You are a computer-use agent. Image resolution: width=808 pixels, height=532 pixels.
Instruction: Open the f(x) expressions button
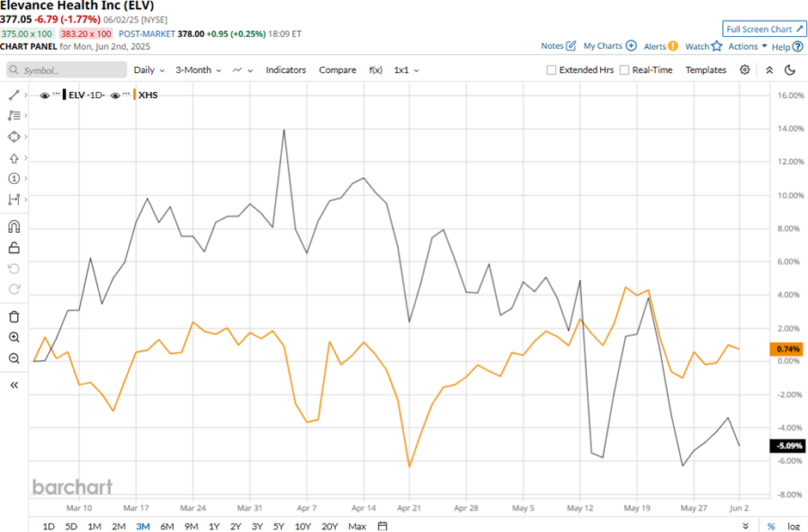[x=376, y=70]
